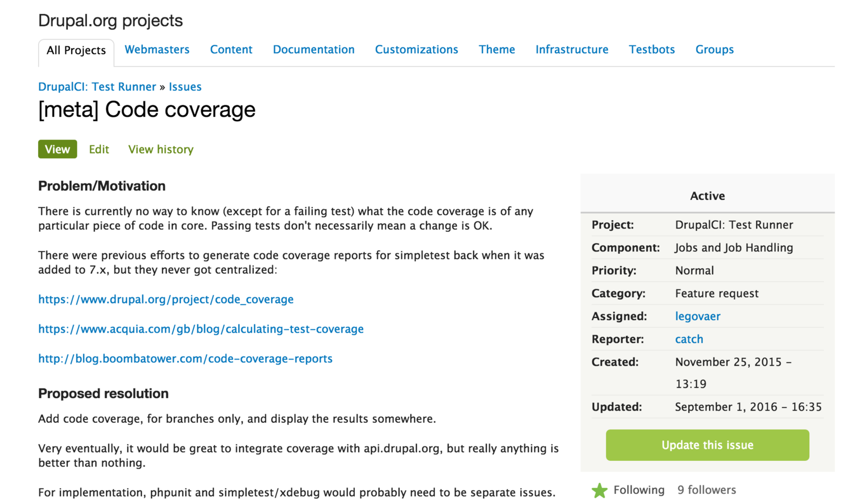Open the Testbots tab
The width and height of the screenshot is (862, 504).
(x=652, y=49)
